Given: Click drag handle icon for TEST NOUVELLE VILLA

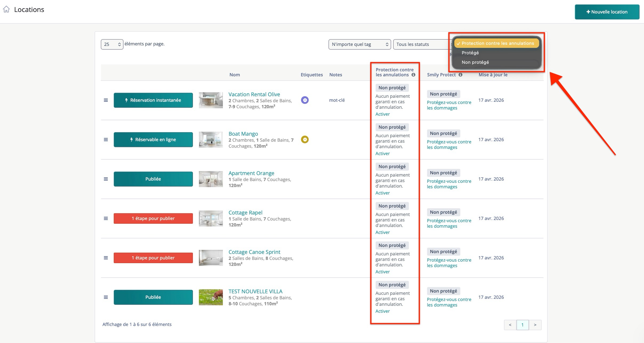Looking at the screenshot, I should [x=106, y=297].
